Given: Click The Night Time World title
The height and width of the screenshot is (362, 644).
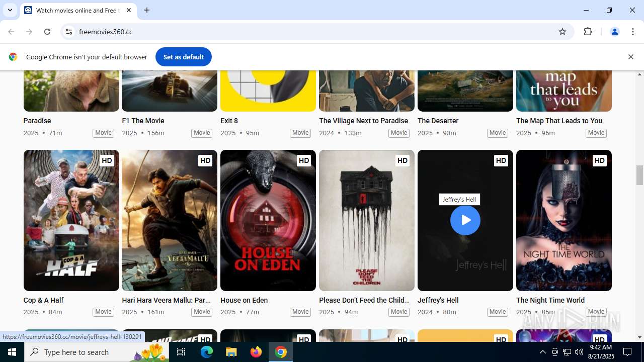Looking at the screenshot, I should 550,300.
